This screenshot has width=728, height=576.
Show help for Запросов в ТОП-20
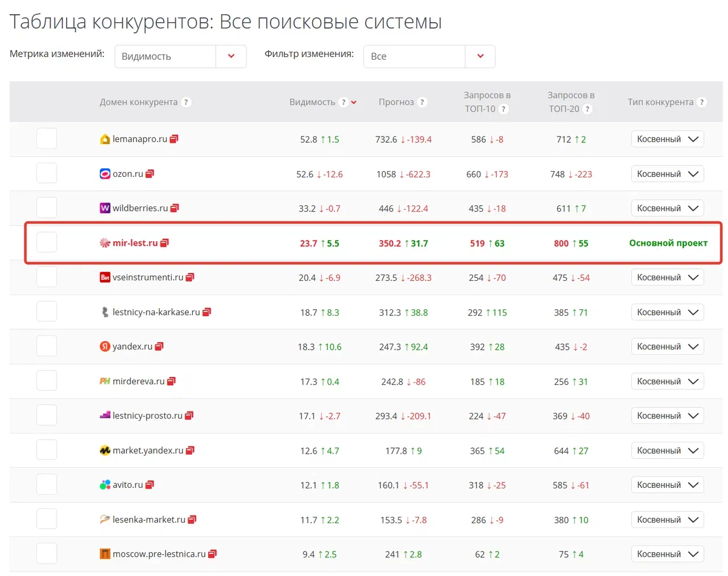point(588,109)
